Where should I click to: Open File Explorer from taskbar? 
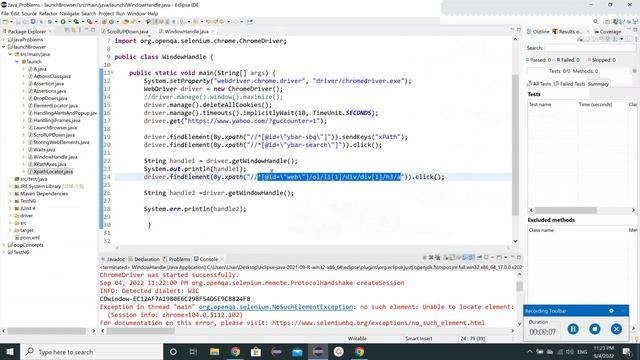(214, 352)
